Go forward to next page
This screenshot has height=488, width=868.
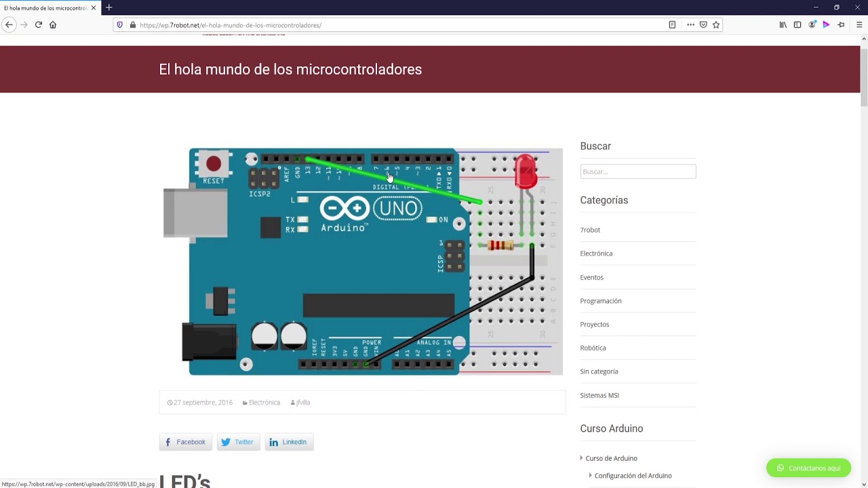click(x=24, y=25)
